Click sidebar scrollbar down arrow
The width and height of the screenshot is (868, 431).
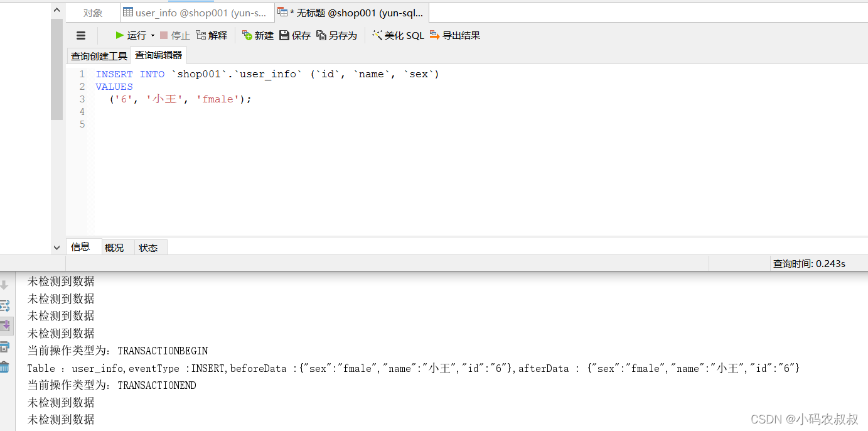point(56,248)
